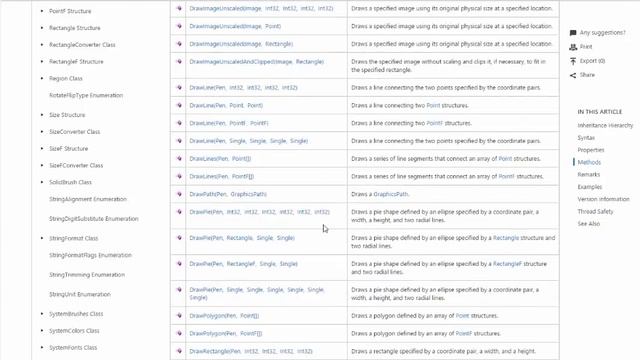Image resolution: width=640 pixels, height=360 pixels.
Task: Expand the RectangleConverter Class node
Action: coord(42,44)
